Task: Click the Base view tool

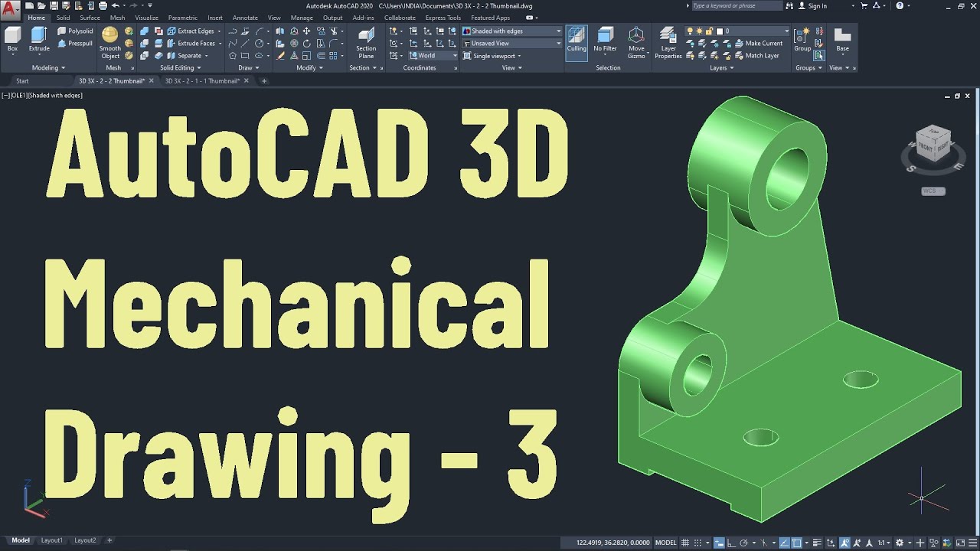Action: (842, 40)
